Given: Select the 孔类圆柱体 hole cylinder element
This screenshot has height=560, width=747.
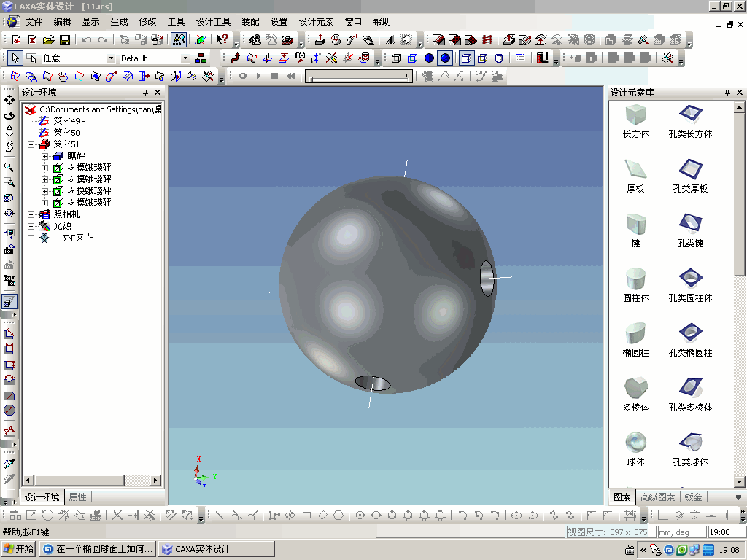Looking at the screenshot, I should (x=690, y=286).
